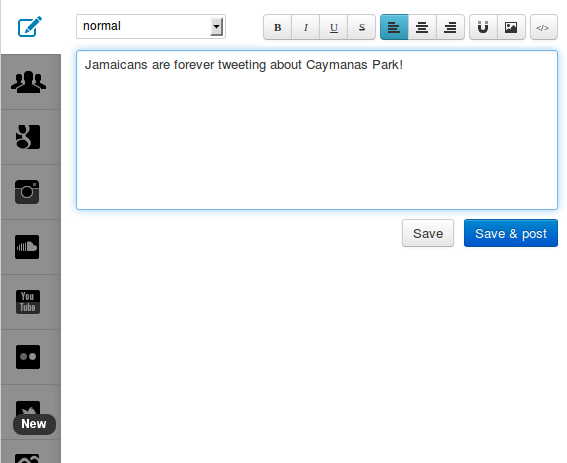
Task: Click the New badge on the sidebar
Action: tap(34, 424)
